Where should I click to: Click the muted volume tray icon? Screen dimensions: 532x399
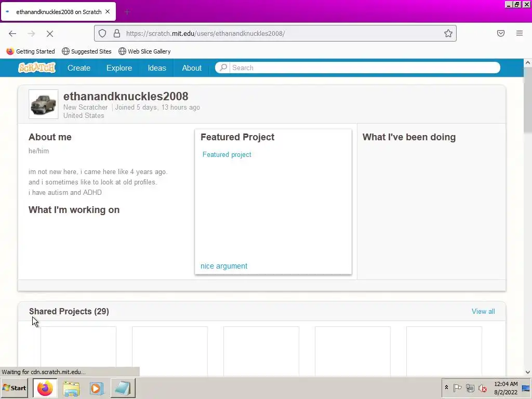tap(482, 388)
